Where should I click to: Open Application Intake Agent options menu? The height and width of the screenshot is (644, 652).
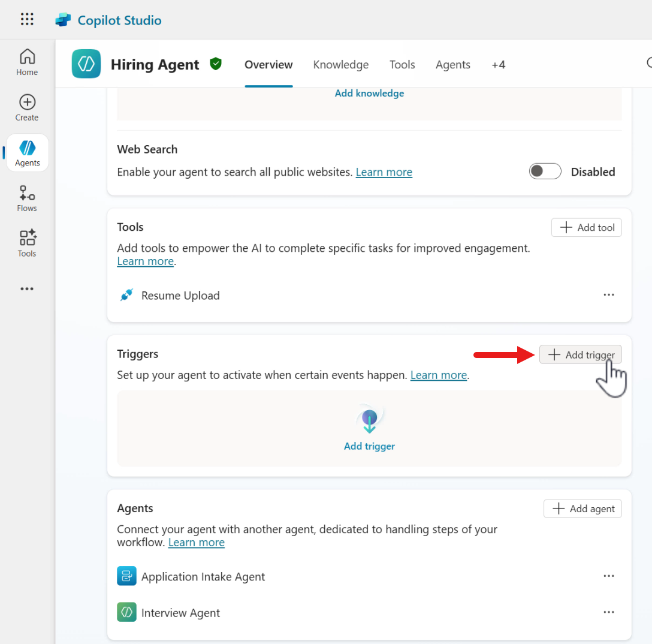tap(609, 576)
